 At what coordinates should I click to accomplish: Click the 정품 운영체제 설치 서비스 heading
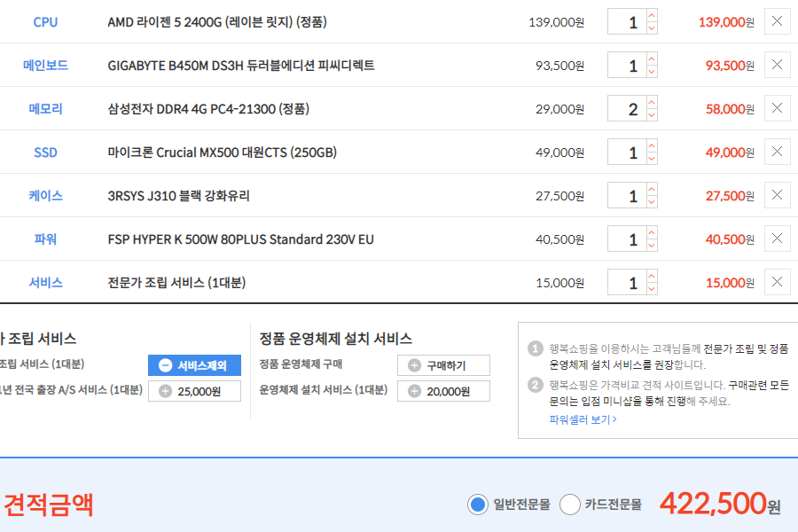point(336,339)
